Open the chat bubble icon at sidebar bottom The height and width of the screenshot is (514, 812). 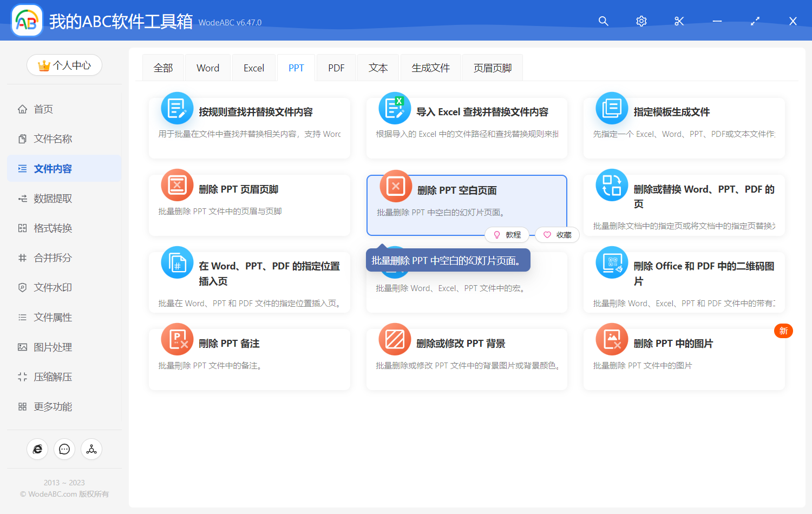click(64, 449)
